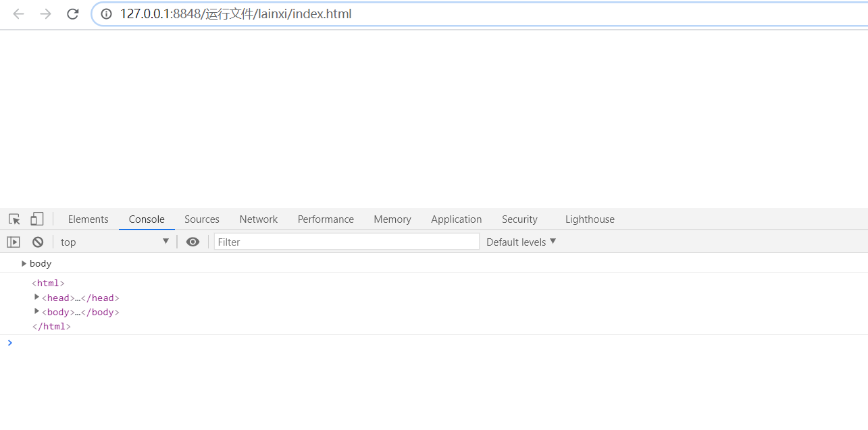Open the Memory tab
The height and width of the screenshot is (430, 868).
tap(392, 219)
